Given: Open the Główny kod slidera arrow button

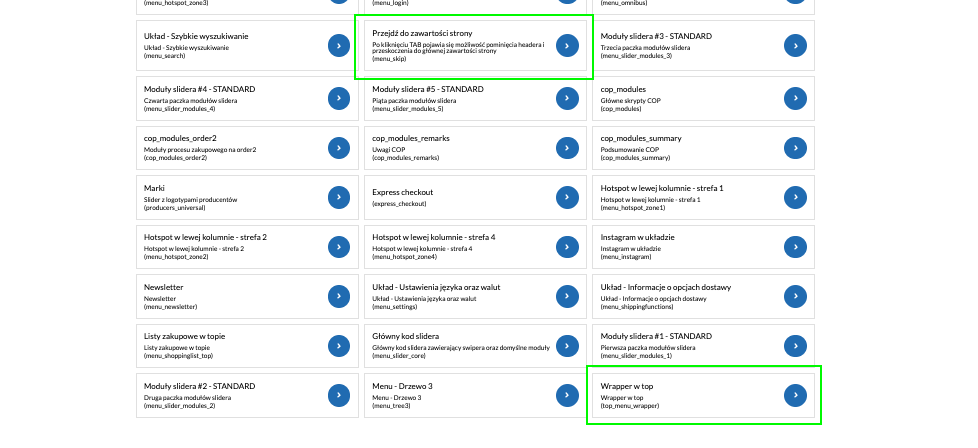Looking at the screenshot, I should pyautogui.click(x=567, y=346).
